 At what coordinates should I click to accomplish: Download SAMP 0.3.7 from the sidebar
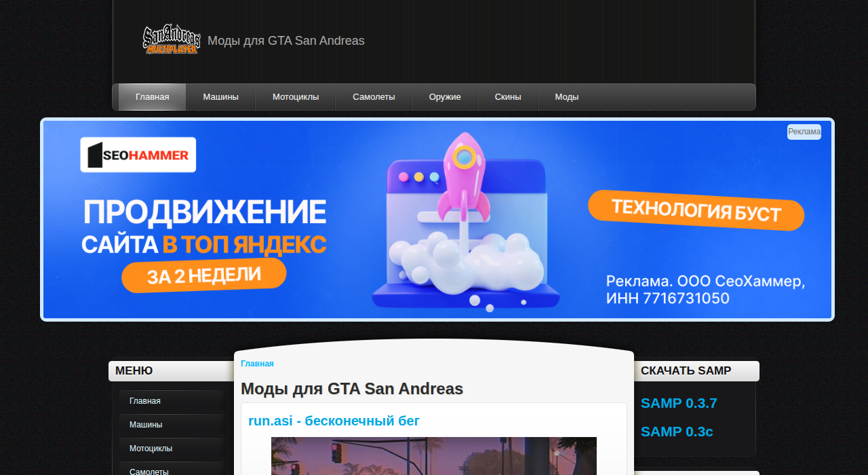pos(679,404)
